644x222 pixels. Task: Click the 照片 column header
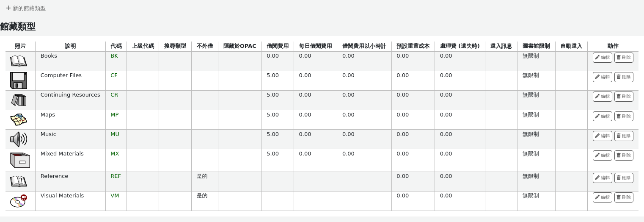20,46
